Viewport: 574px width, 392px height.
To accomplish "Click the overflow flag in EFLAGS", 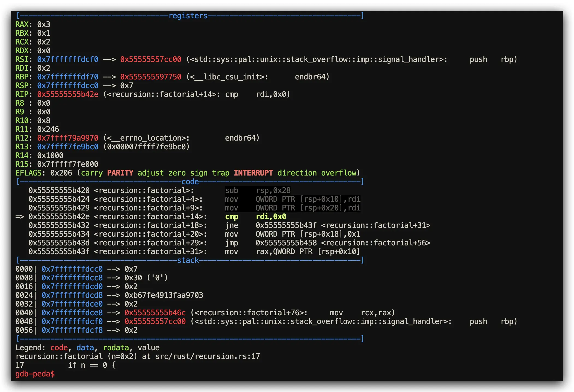I will [x=339, y=173].
